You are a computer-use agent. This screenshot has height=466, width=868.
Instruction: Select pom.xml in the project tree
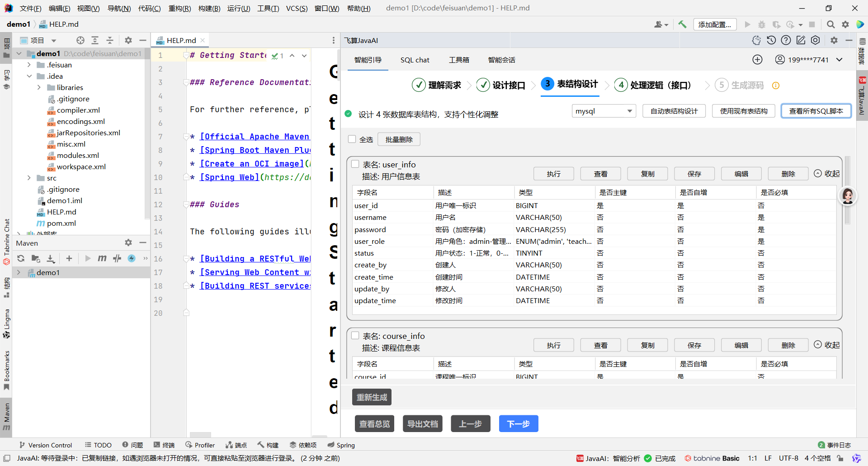tap(61, 223)
